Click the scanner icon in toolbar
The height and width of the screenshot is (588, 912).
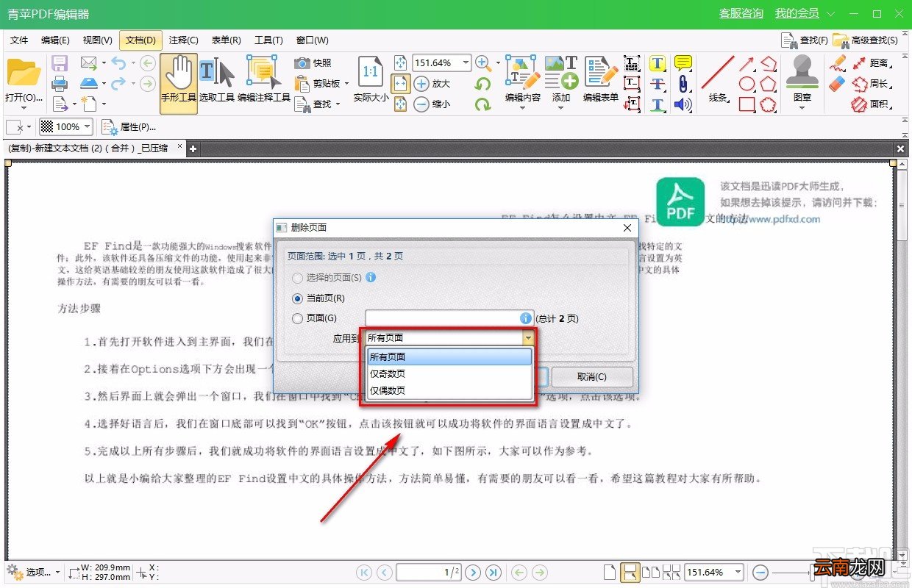coord(89,84)
